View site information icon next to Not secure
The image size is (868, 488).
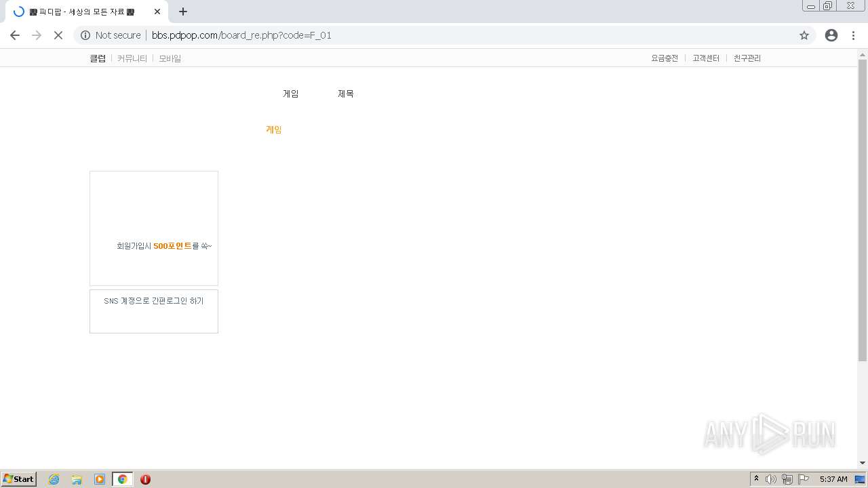tap(85, 35)
